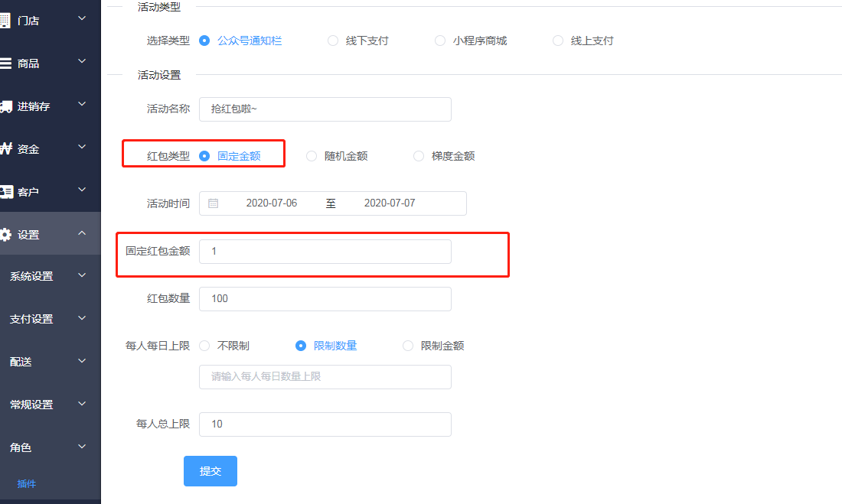
Task: Open 常规设置 submenu item
Action: tap(50, 405)
